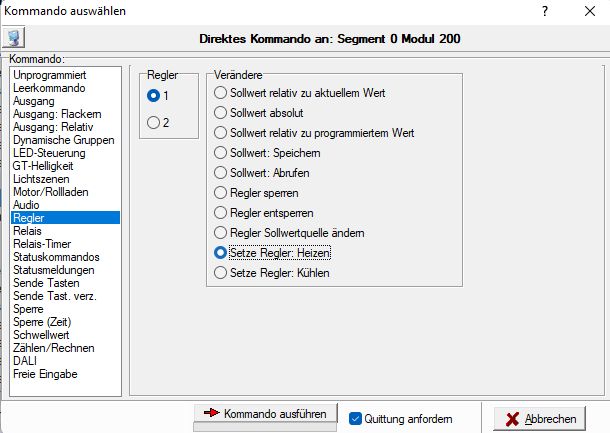Screen dimensions: 610x433
Task: Select Regler 1 radio button
Action: coord(153,96)
